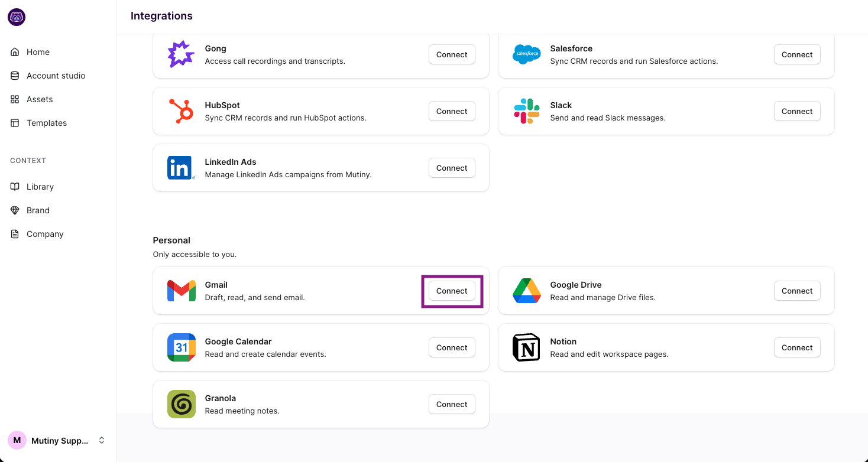Viewport: 868px width, 462px height.
Task: Connect Google Drive
Action: pos(797,291)
